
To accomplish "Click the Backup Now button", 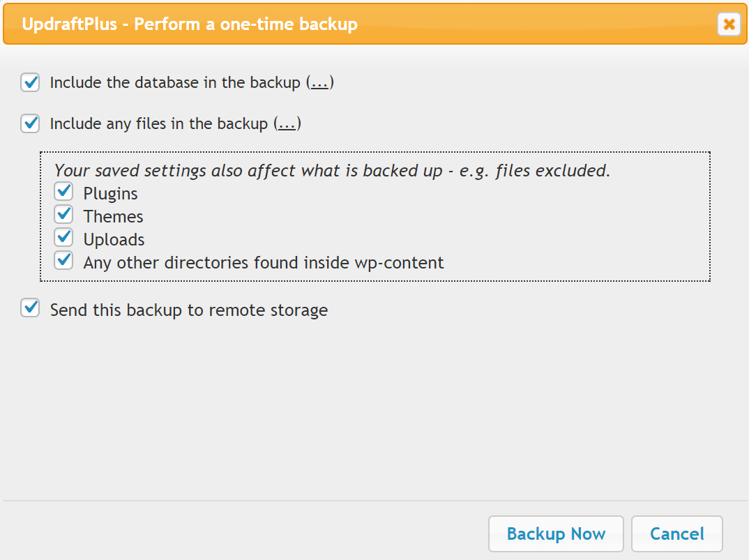I will (556, 533).
